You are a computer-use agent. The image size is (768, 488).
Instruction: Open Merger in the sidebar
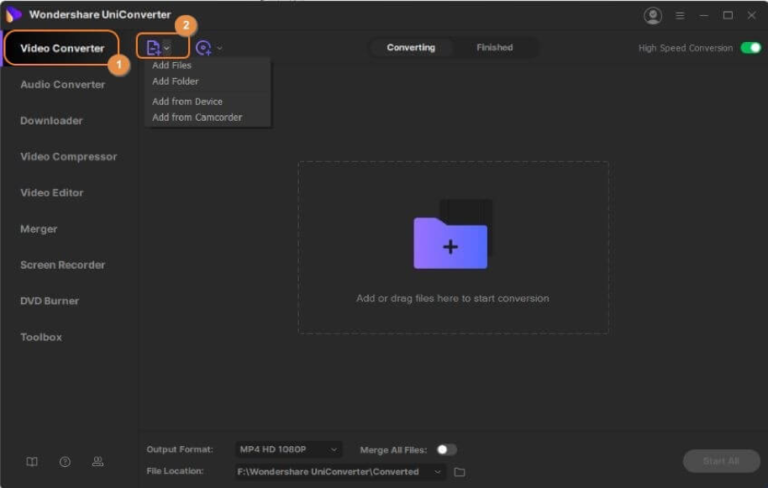(x=39, y=229)
